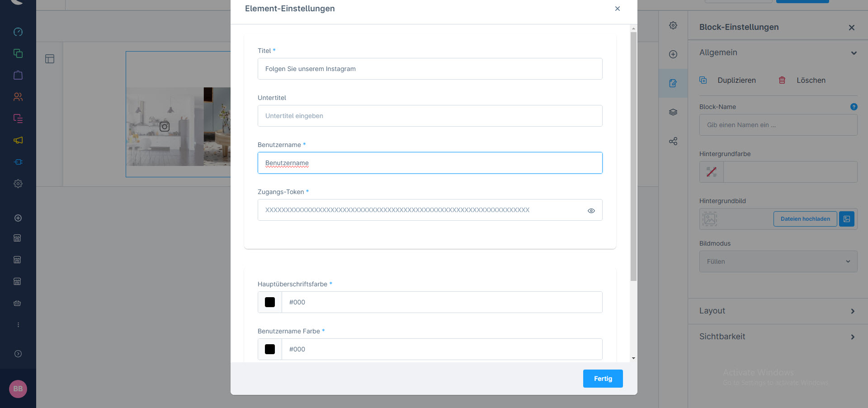Click the Dateien hochladen button
Viewport: 868px width, 408px height.
[805, 219]
